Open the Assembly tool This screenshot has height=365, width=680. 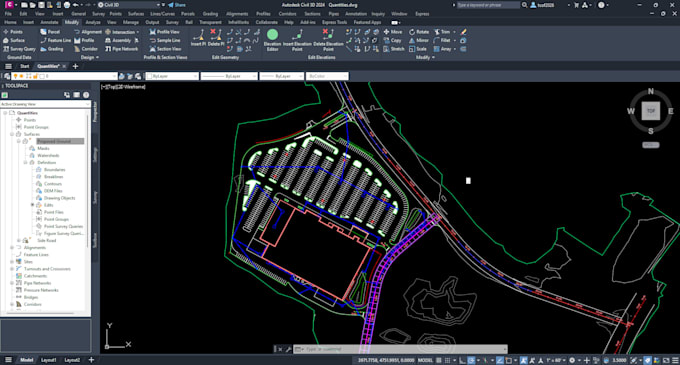click(118, 40)
